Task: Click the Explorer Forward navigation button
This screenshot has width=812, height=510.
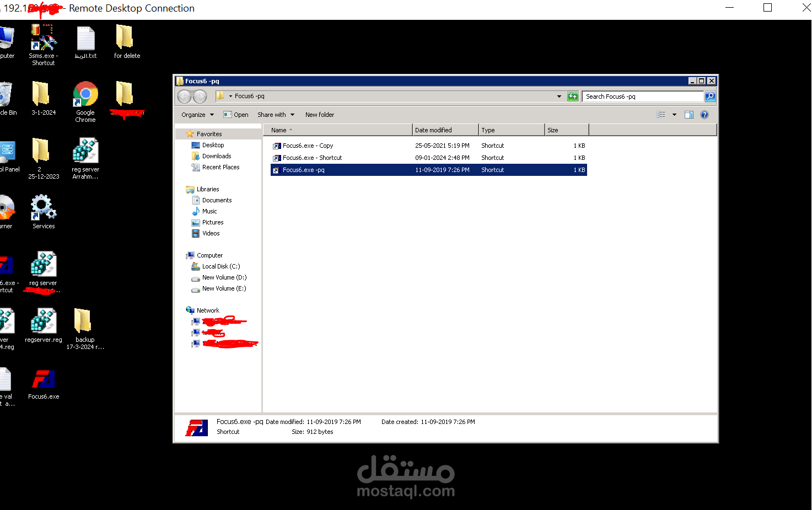Action: click(200, 96)
